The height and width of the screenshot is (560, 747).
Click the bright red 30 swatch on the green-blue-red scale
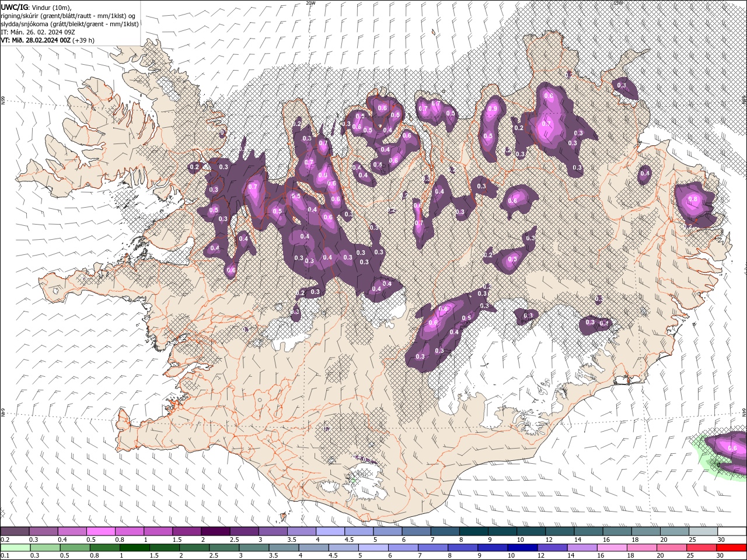731,548
